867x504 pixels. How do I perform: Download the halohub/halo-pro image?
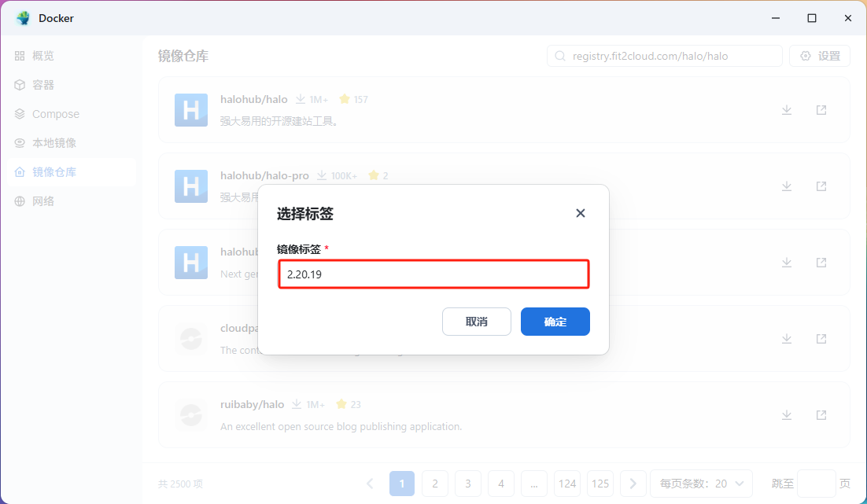[x=787, y=186]
